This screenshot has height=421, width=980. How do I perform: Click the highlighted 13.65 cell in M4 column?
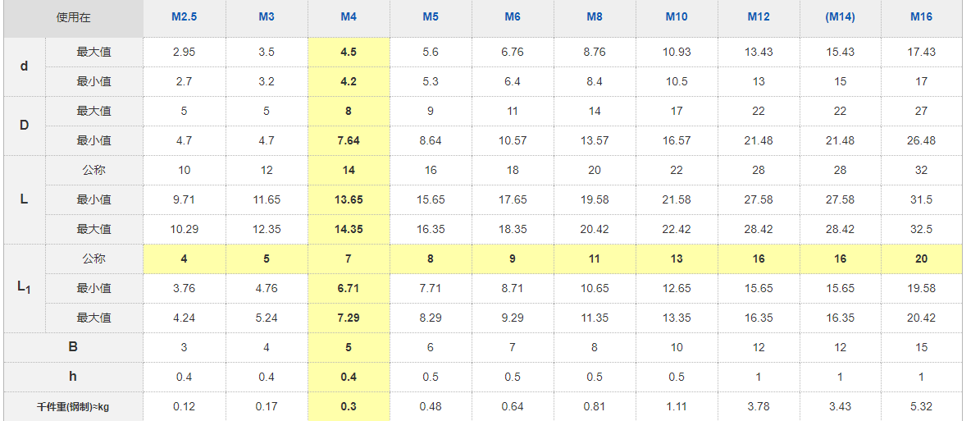[x=349, y=199]
